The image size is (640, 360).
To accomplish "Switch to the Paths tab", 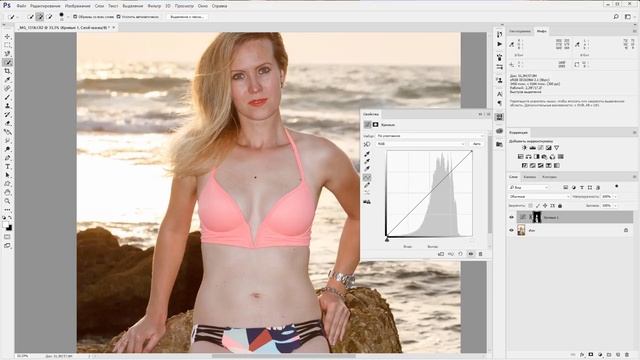I will (x=549, y=177).
